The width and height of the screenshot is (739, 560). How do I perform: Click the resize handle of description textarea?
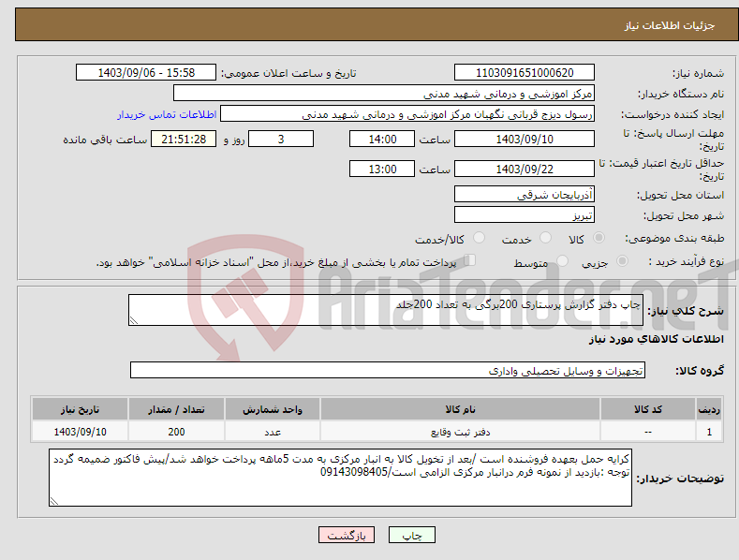[x=134, y=321]
